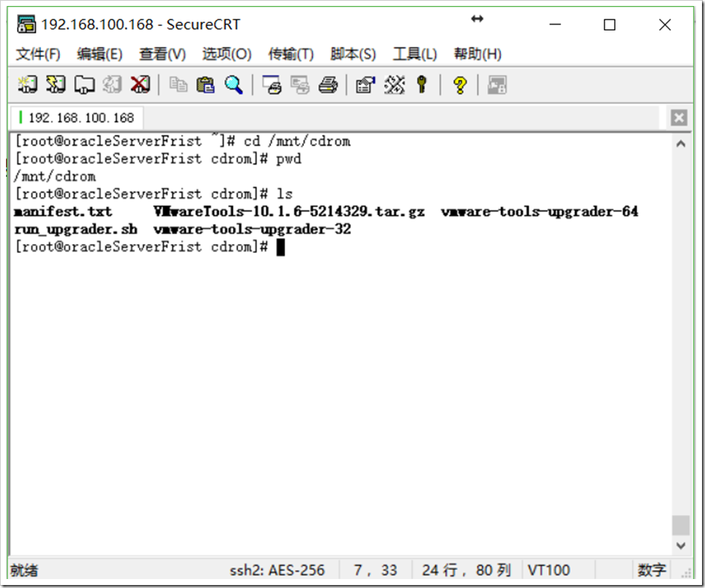
Task: Select the 192.168.100.168 session tab
Action: tap(76, 118)
